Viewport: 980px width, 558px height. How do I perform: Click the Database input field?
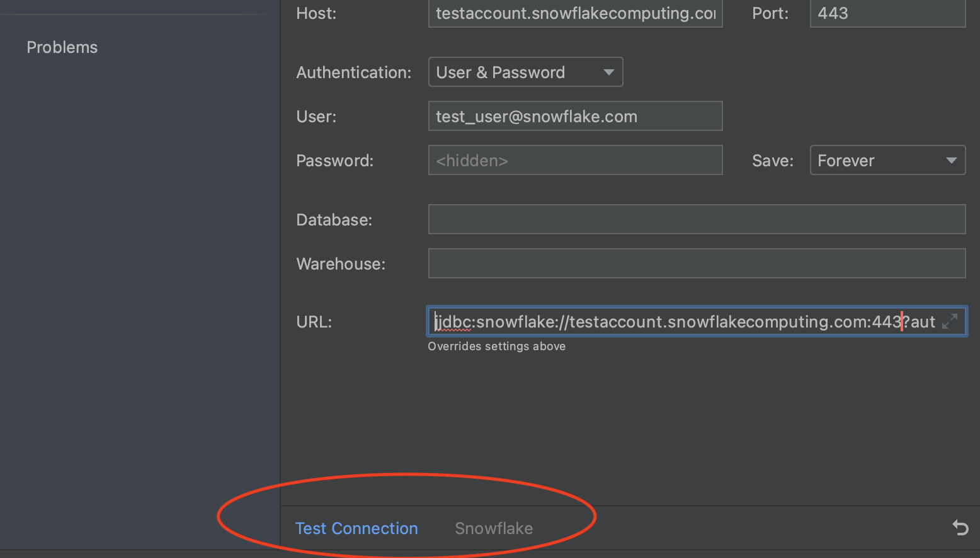click(x=697, y=219)
